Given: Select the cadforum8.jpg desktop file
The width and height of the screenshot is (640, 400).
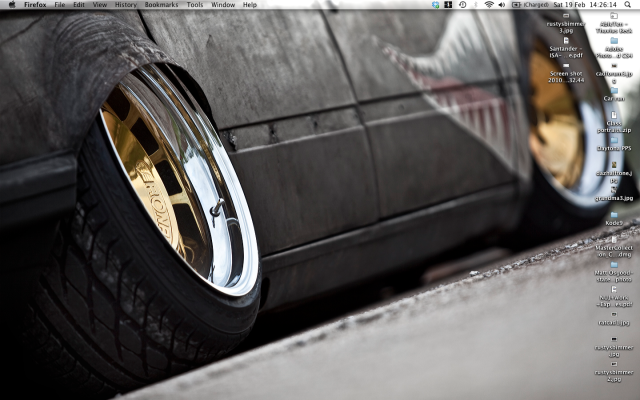Looking at the screenshot, I should click(x=614, y=73).
